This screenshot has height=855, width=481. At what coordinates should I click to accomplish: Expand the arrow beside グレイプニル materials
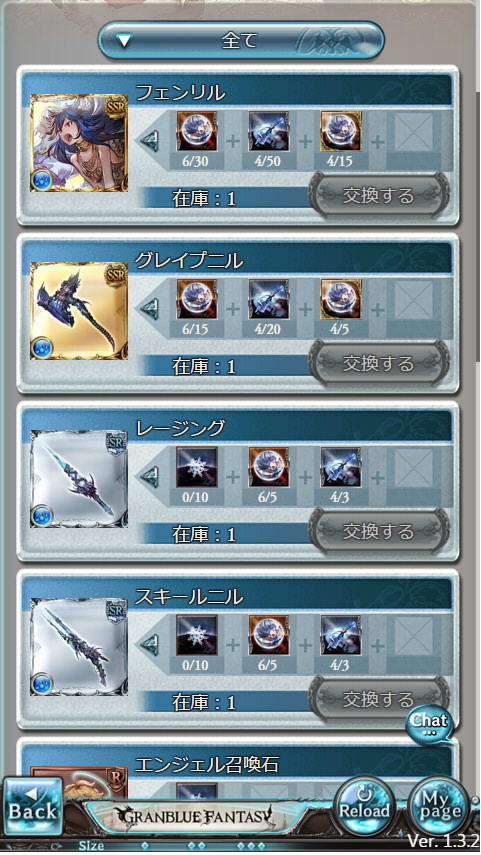point(150,310)
